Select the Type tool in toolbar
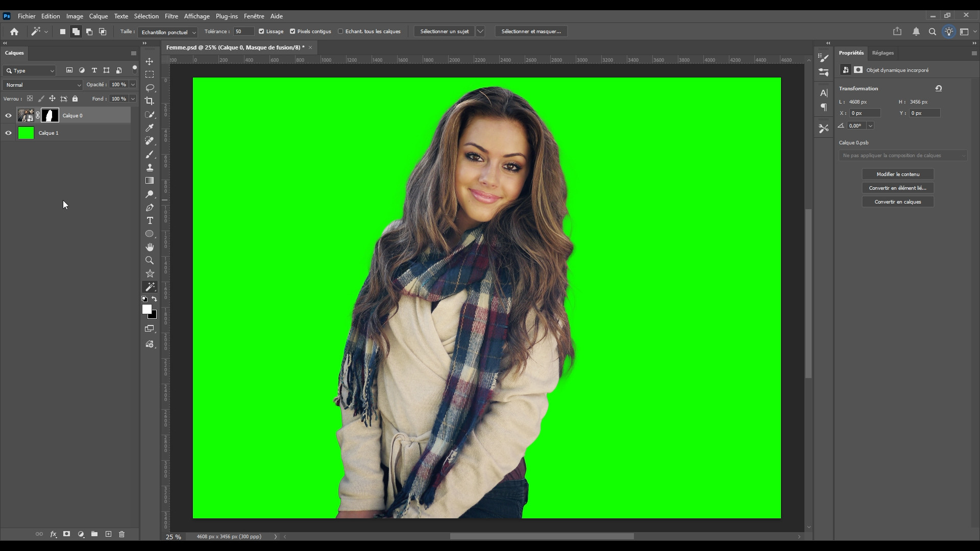Image resolution: width=980 pixels, height=551 pixels. coord(150,220)
